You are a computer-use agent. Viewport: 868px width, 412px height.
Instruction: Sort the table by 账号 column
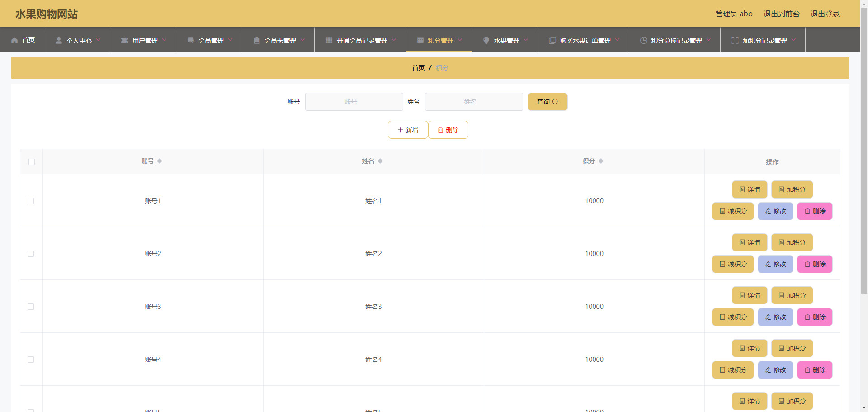tap(160, 161)
